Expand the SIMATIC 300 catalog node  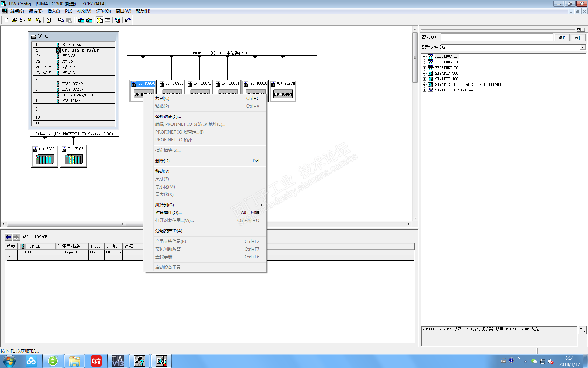(424, 73)
